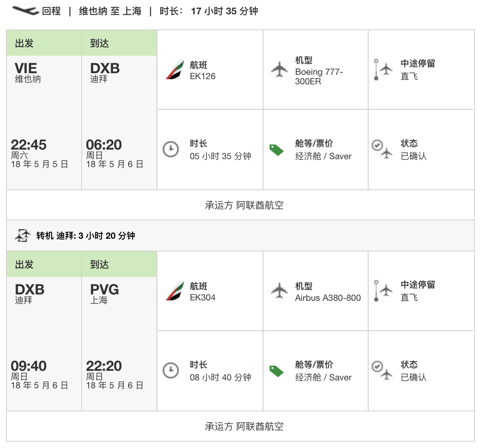Click the green fare tag icon for EK304
This screenshot has width=484, height=448.
pos(276,371)
